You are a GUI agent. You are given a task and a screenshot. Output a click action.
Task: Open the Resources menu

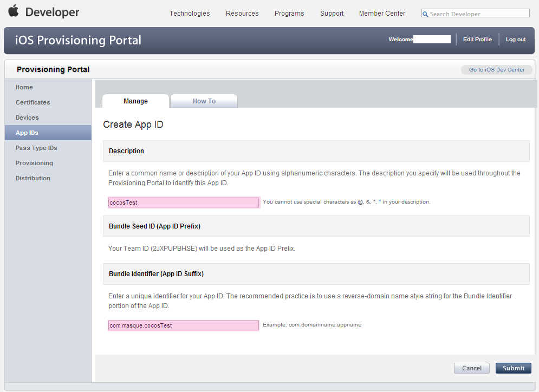pos(242,14)
